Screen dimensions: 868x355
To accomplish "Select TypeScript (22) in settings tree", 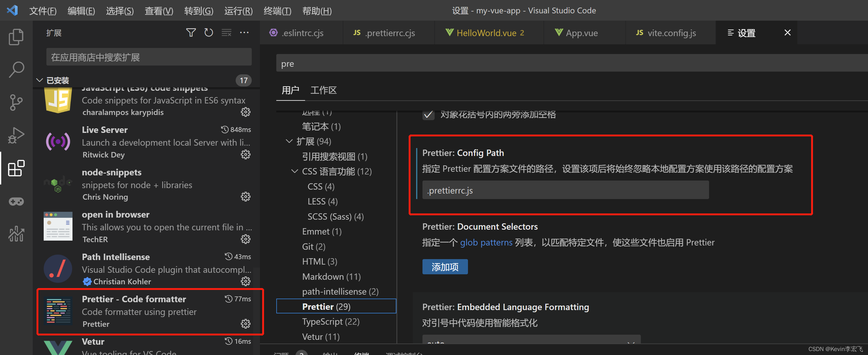I will click(330, 322).
